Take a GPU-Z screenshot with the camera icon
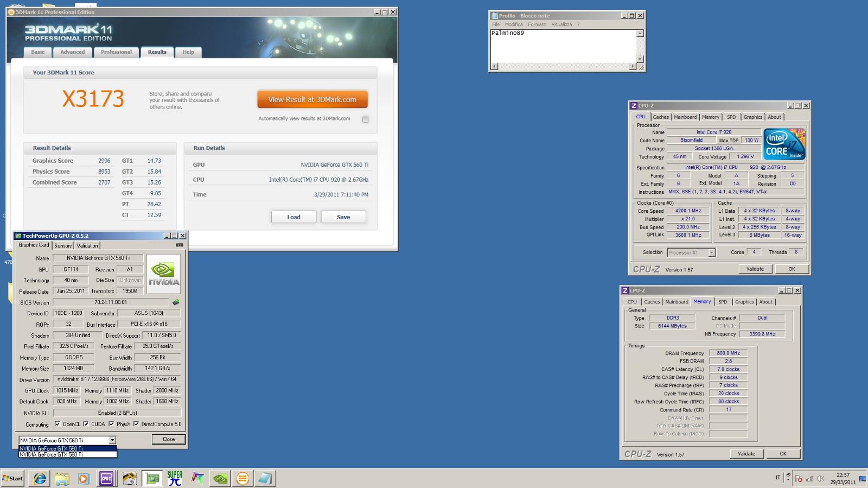 (179, 245)
